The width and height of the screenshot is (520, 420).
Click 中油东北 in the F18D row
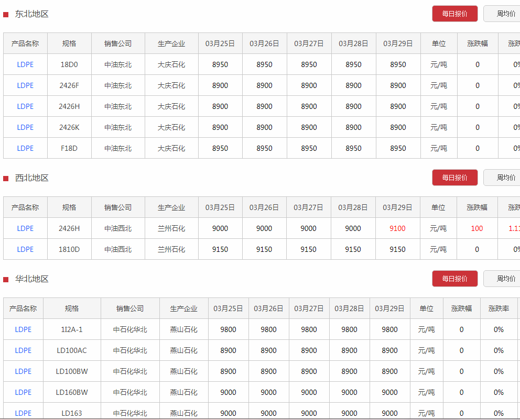[x=118, y=148]
